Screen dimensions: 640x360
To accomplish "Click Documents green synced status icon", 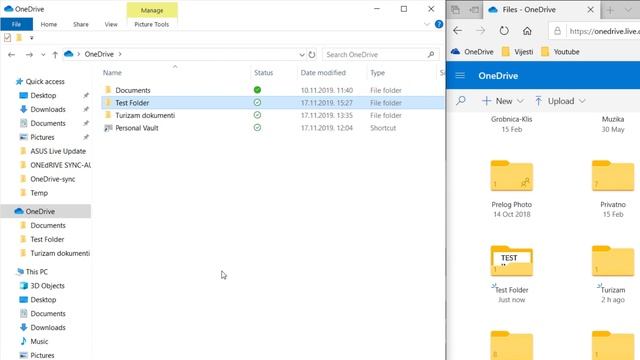I will [257, 90].
